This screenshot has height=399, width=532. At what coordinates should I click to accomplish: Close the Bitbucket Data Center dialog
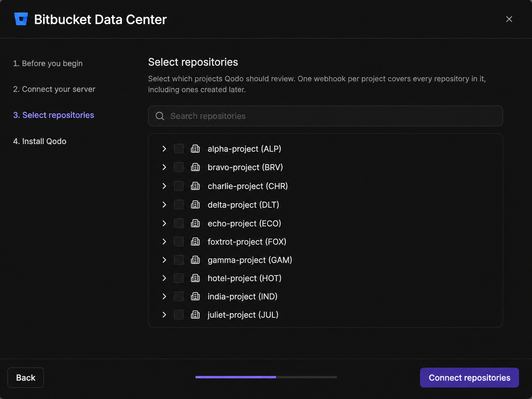click(x=509, y=19)
